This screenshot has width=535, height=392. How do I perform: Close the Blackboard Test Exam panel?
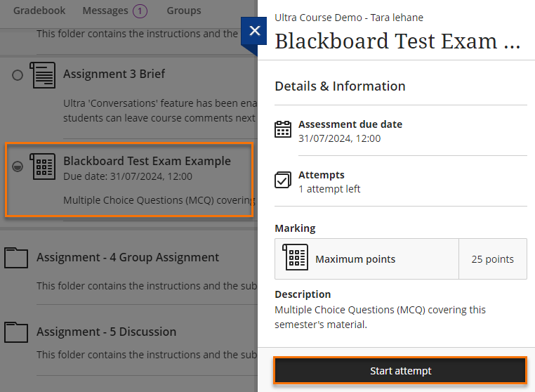tap(254, 31)
